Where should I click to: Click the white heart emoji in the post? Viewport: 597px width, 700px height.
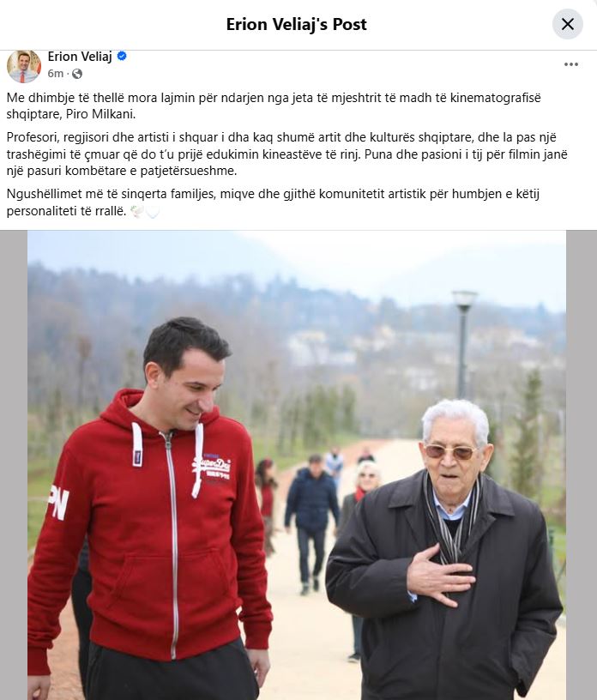point(153,211)
